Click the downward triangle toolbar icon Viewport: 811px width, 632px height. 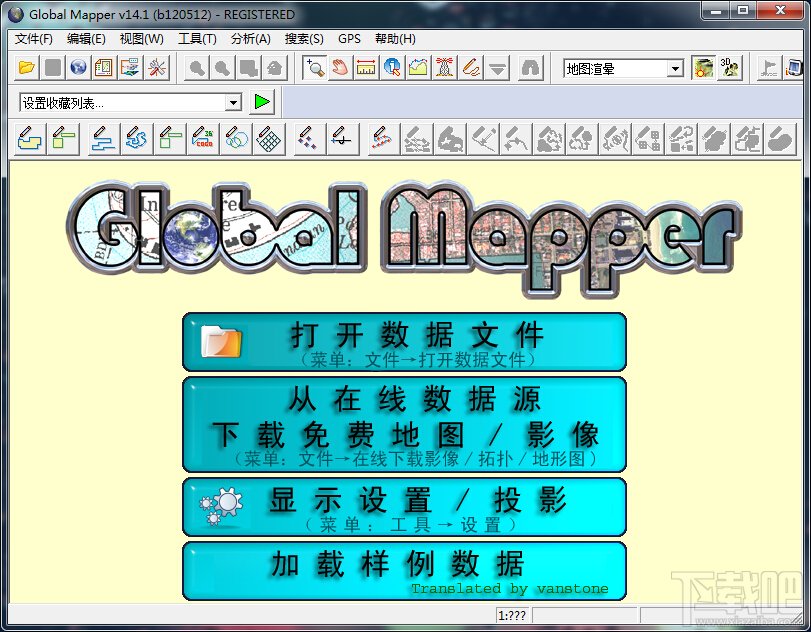point(497,68)
